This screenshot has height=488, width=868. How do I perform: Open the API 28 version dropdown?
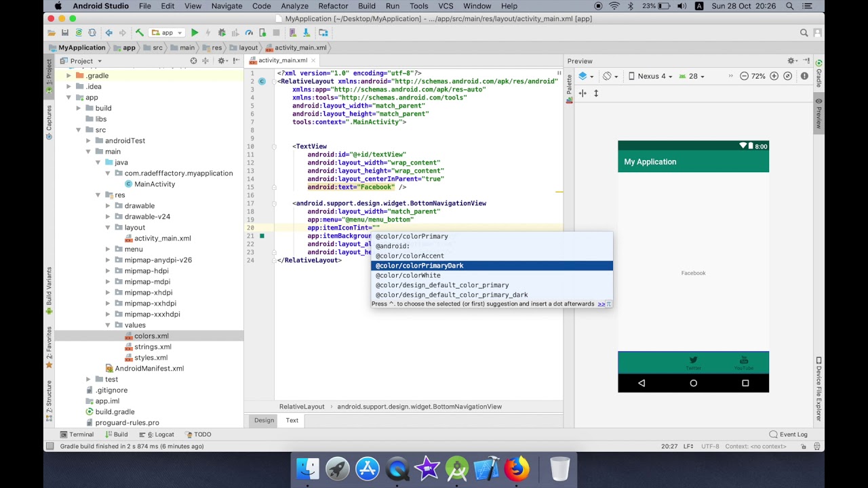(692, 76)
